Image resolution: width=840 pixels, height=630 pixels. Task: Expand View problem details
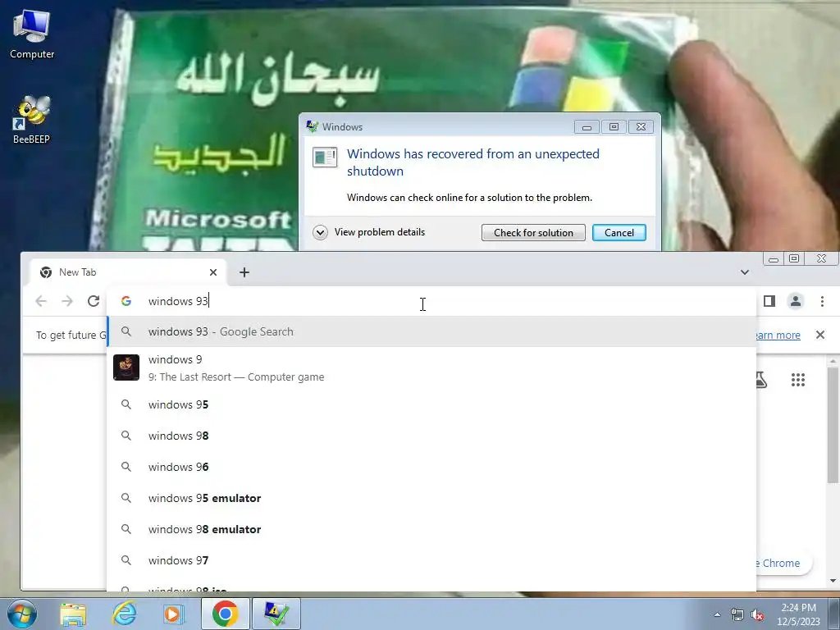coord(369,232)
